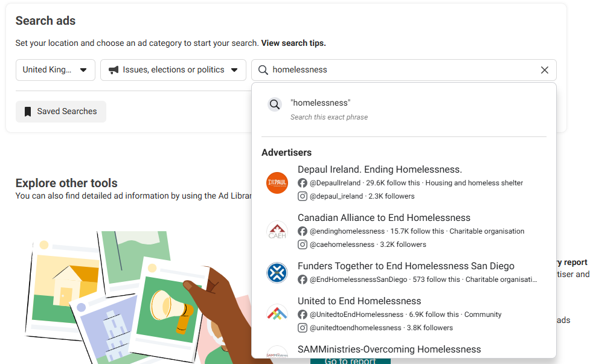This screenshot has width=593, height=364.
Task: Click Facebook icon beside @UnitedtoEndHomelessness
Action: click(x=302, y=315)
